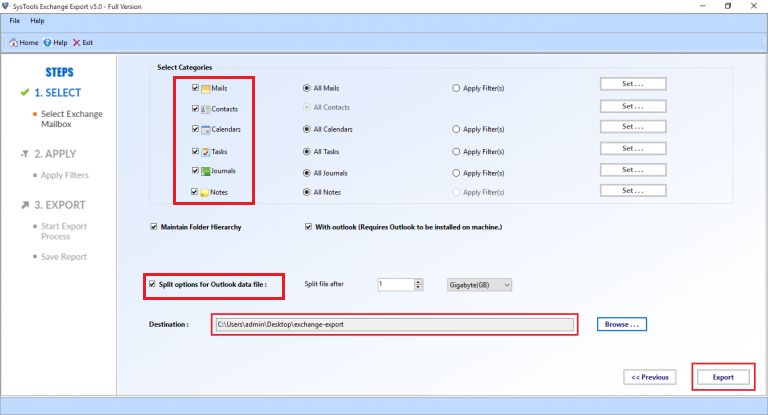Minimize the SysTools window
The height and width of the screenshot is (415, 768).
703,6
